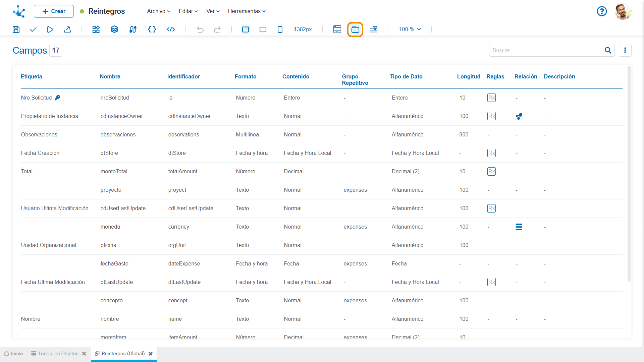
Task: Click the Multilinea format cell
Action: pyautogui.click(x=247, y=135)
